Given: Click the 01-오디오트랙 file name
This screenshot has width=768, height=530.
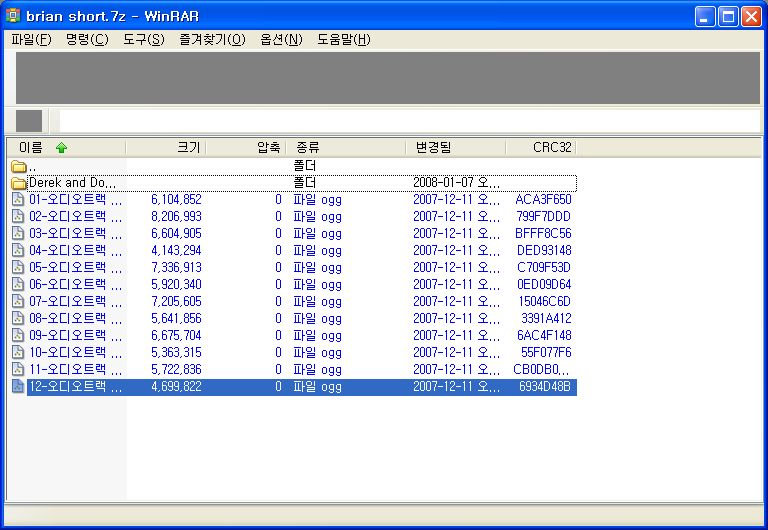Looking at the screenshot, I should tap(75, 199).
